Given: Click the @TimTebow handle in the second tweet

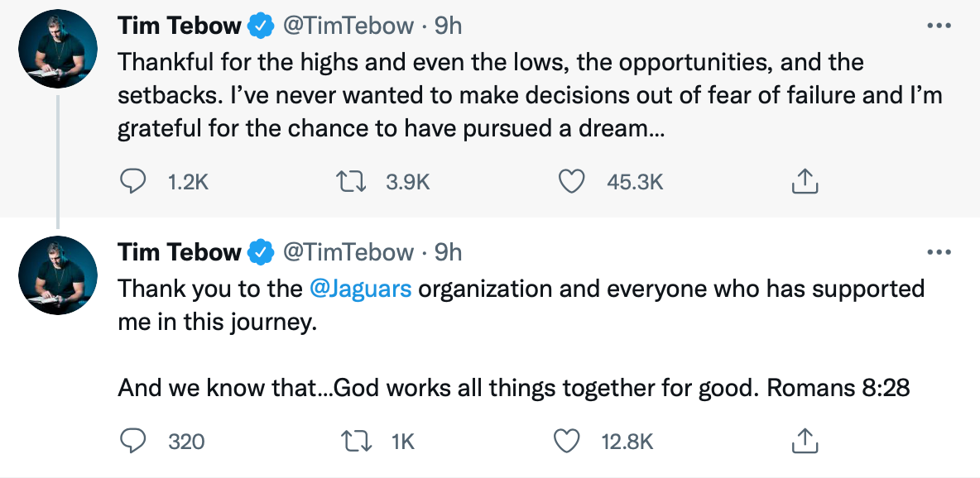Looking at the screenshot, I should [x=348, y=252].
